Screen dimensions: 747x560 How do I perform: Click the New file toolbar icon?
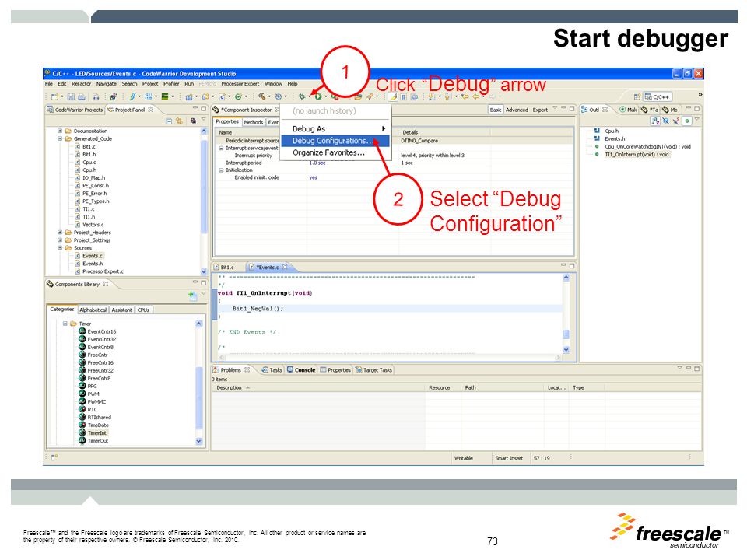pyautogui.click(x=54, y=96)
